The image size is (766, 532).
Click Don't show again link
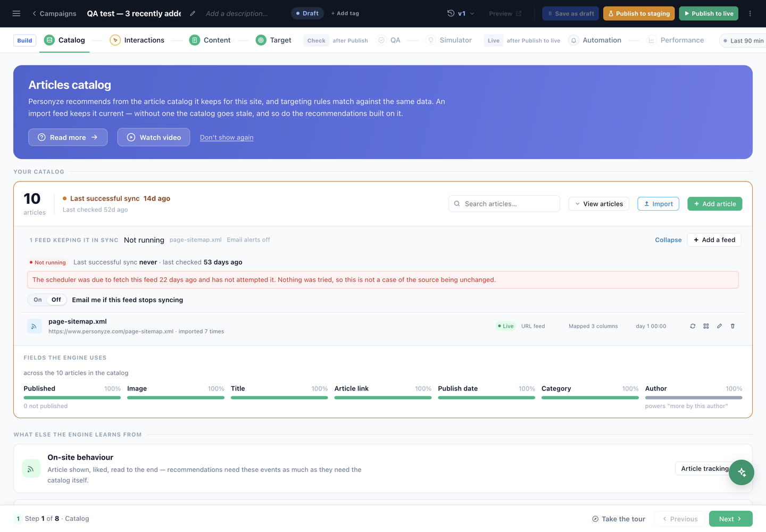(227, 137)
